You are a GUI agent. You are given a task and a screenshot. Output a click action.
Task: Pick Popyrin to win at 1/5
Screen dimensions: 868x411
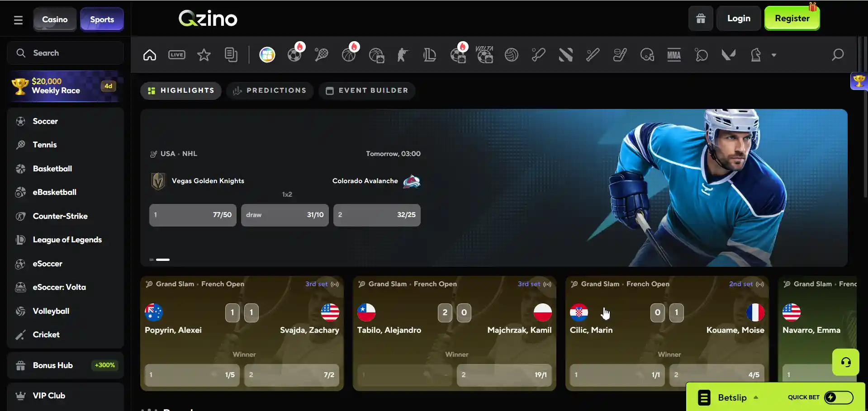[192, 375]
